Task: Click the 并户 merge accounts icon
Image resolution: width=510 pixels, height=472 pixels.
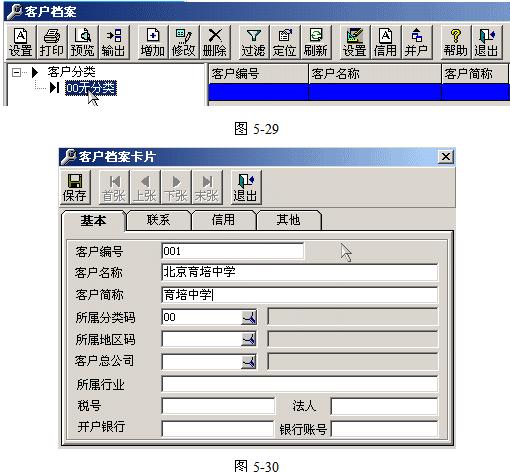Action: [416, 43]
